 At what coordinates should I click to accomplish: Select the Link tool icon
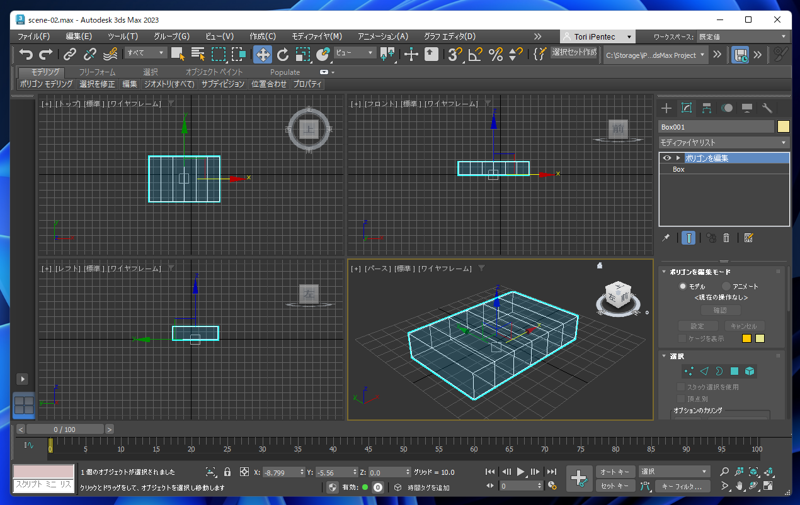pyautogui.click(x=70, y=54)
